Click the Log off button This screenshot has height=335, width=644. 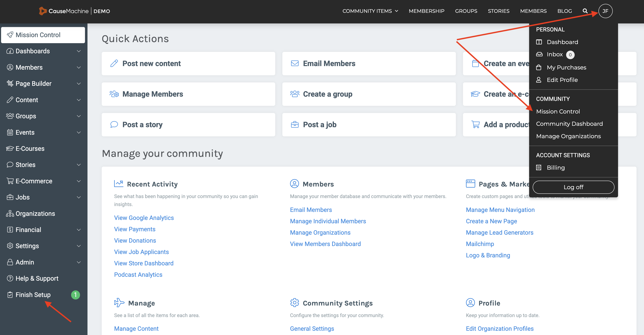click(x=573, y=187)
